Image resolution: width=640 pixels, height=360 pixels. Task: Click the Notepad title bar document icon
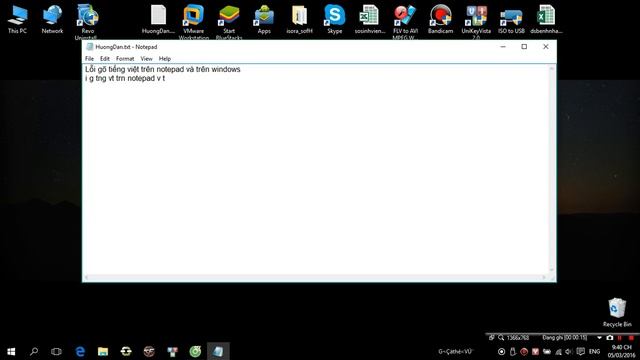pyautogui.click(x=89, y=47)
